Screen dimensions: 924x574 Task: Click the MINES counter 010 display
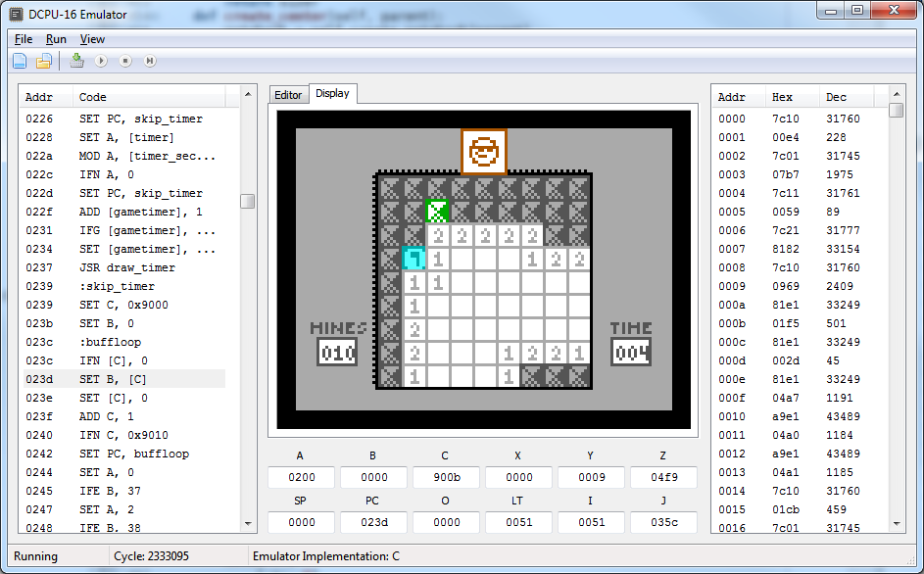click(x=337, y=353)
